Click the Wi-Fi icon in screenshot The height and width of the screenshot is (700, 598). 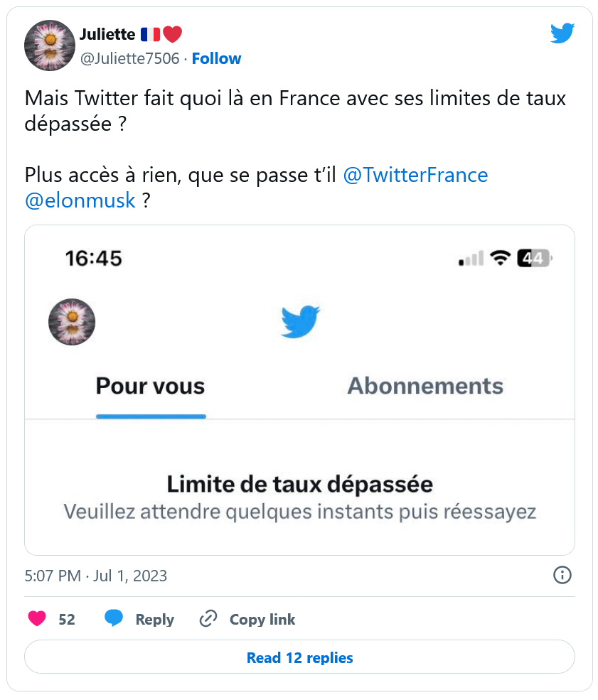(x=501, y=258)
